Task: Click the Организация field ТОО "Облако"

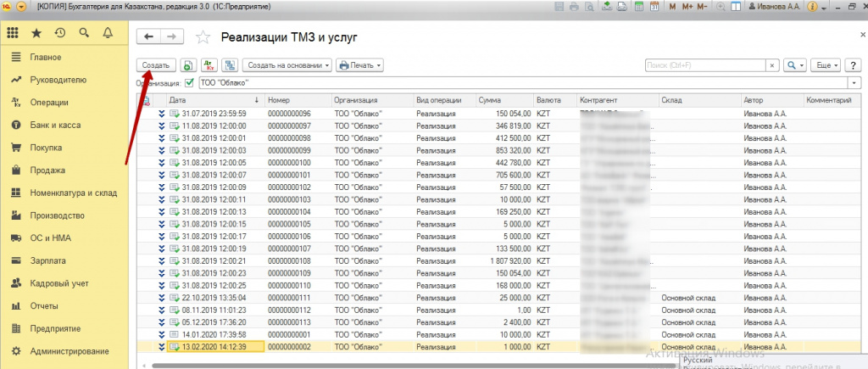Action: tap(524, 82)
